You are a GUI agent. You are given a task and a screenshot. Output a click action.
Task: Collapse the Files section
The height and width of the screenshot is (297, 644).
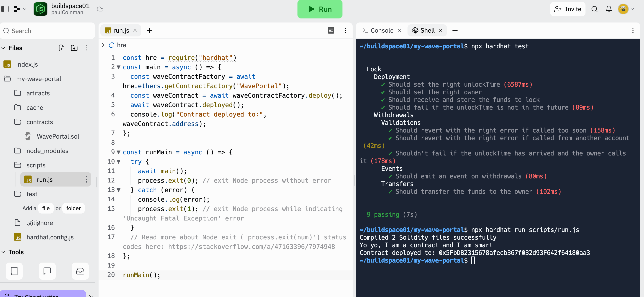tap(4, 48)
